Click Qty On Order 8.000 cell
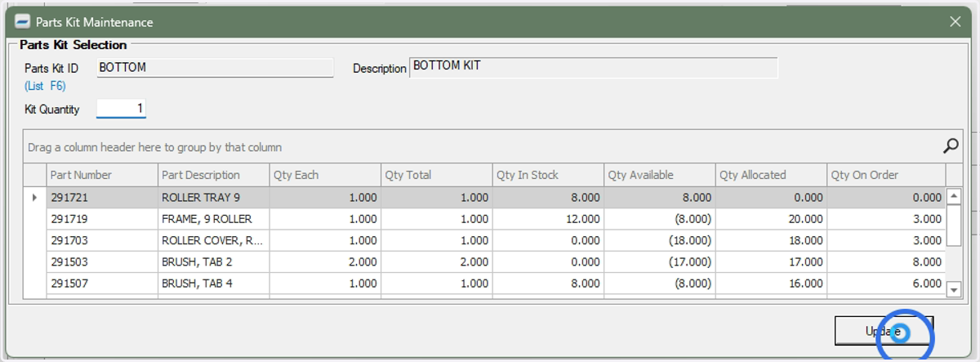This screenshot has height=362, width=980. [x=886, y=261]
